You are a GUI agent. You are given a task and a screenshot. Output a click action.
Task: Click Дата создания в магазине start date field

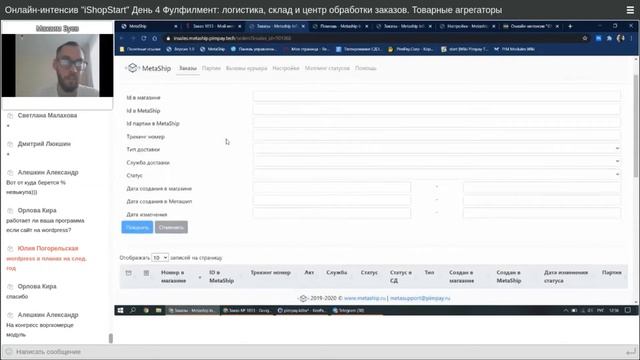(331, 188)
